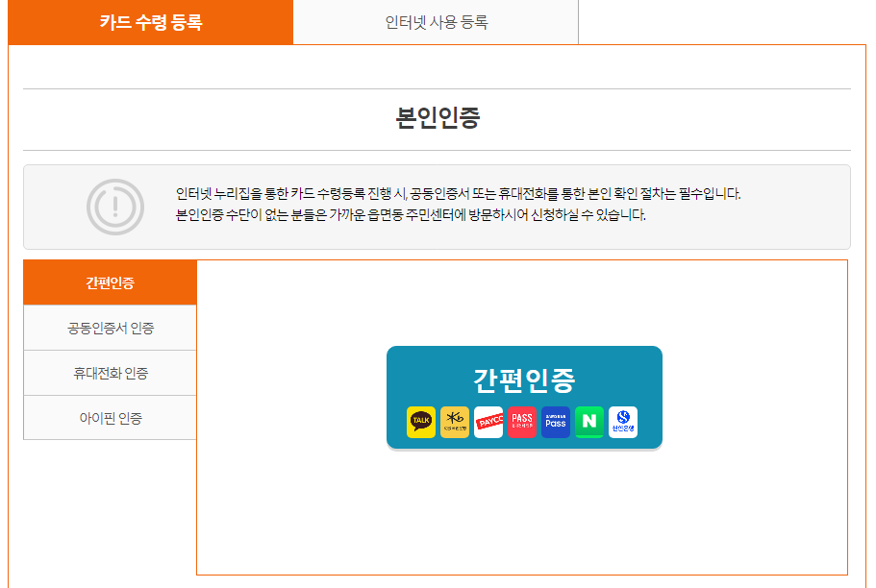Select the 신한은행 authentication icon
This screenshot has height=588, width=876.
click(x=622, y=421)
